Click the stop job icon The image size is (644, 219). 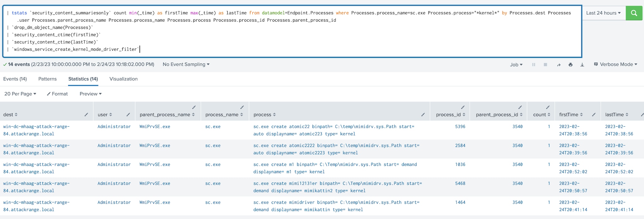(545, 65)
